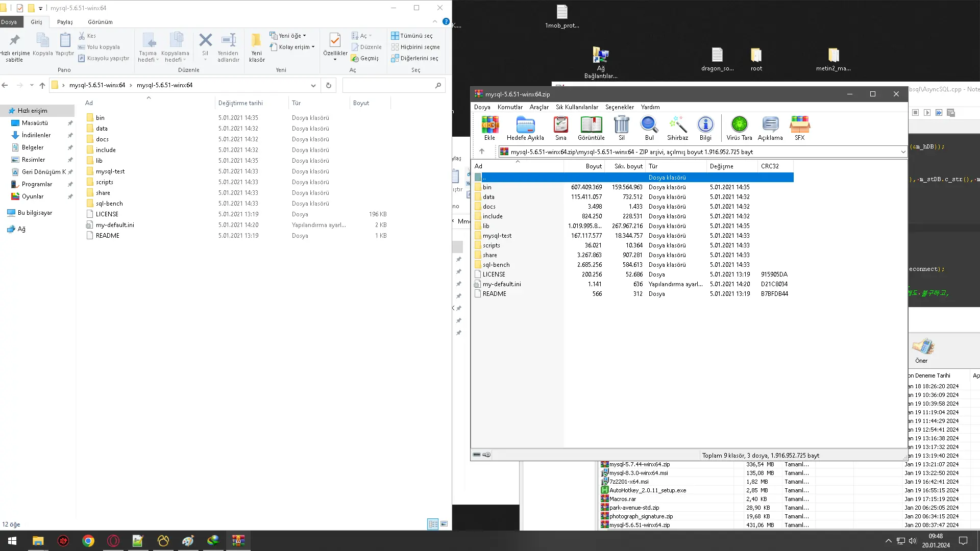Viewport: 980px width, 551px height.
Task: Open the Explorer address bar history dropdown
Action: [313, 85]
